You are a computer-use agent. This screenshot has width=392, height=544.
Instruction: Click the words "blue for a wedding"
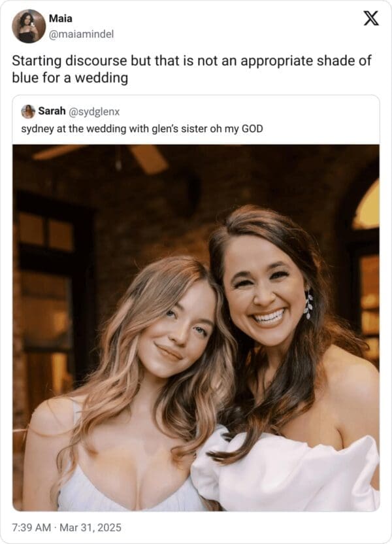(x=70, y=78)
